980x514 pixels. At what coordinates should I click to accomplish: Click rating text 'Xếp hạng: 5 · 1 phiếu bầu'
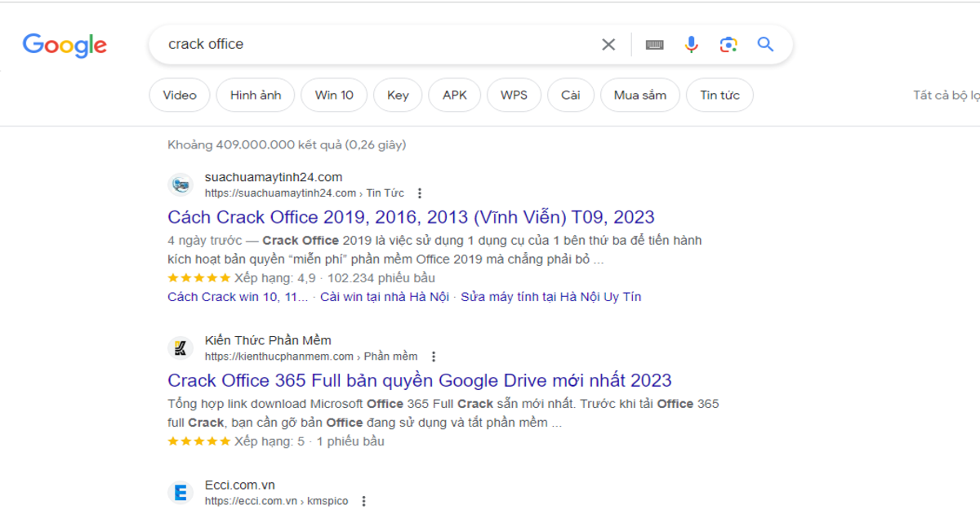point(310,441)
